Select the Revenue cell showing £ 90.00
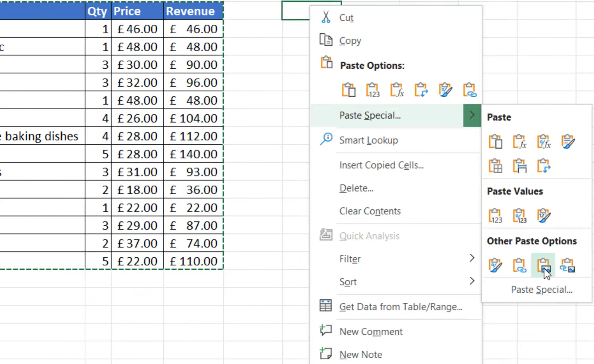 pyautogui.click(x=193, y=65)
